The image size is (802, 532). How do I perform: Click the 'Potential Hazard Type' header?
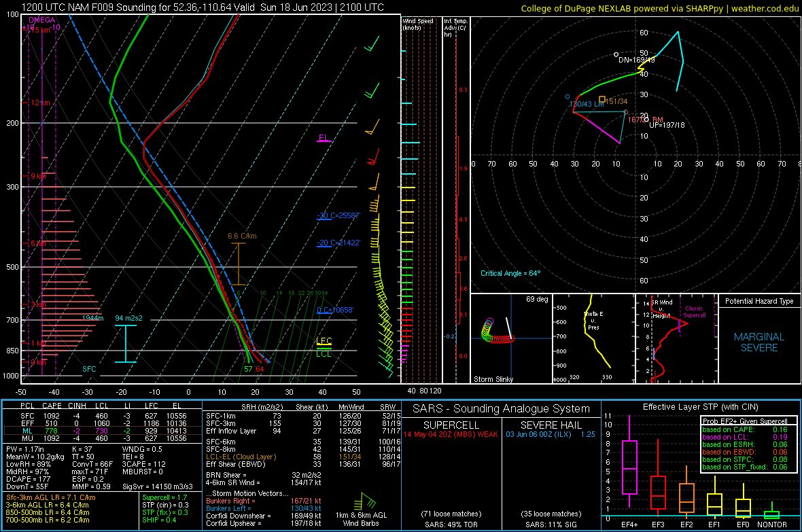tap(759, 301)
